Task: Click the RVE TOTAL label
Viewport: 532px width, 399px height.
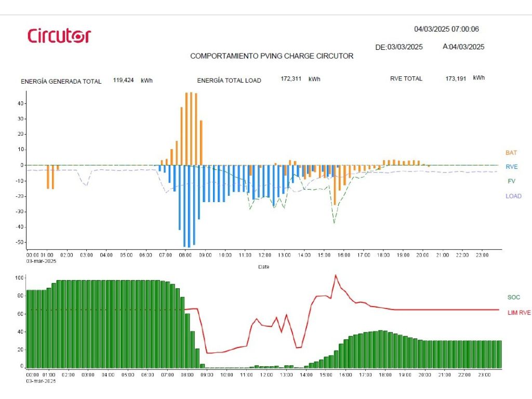Action: [406, 79]
